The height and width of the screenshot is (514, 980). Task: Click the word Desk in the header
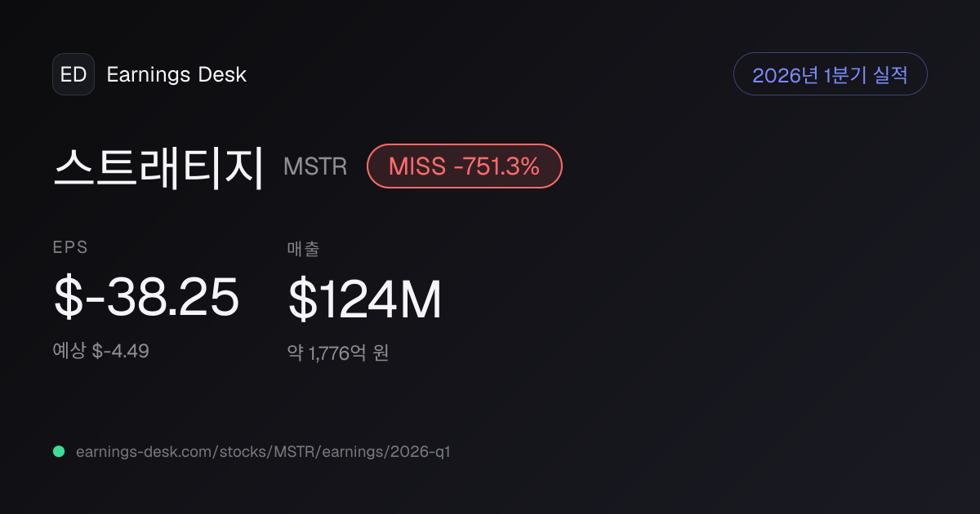pyautogui.click(x=222, y=74)
